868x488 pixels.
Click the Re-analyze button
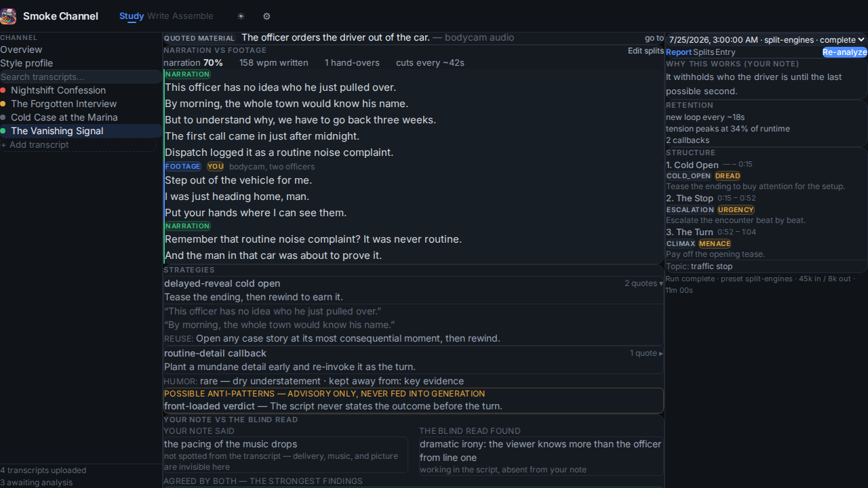pyautogui.click(x=845, y=52)
